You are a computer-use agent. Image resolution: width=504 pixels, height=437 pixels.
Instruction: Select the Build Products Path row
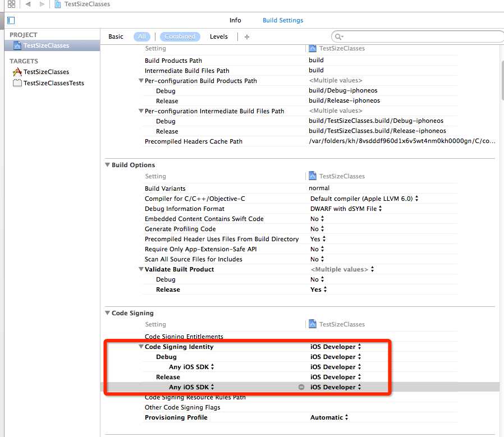coord(300,61)
